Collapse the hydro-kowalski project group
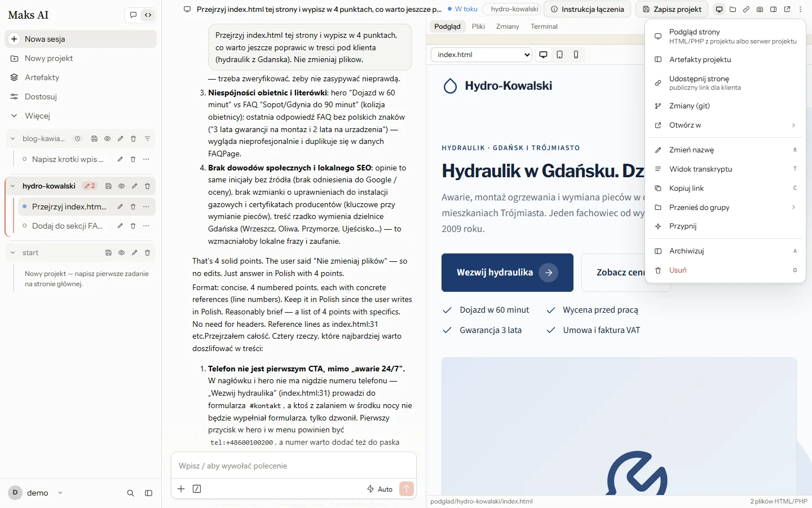The width and height of the screenshot is (812, 508). [x=12, y=186]
